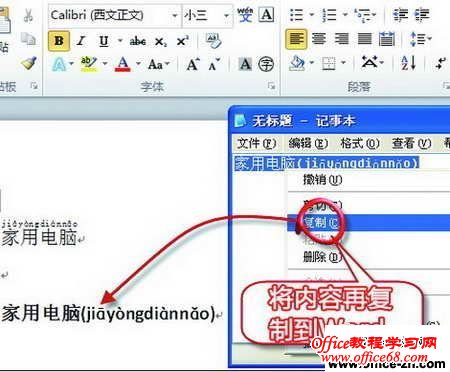Open Notepad 文件(F) menu
The height and width of the screenshot is (372, 450).
(256, 143)
